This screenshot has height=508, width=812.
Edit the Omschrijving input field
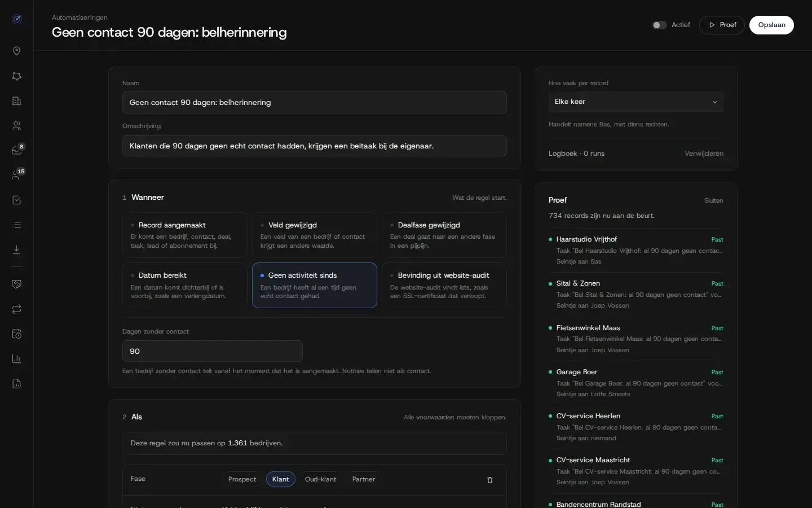[315, 146]
